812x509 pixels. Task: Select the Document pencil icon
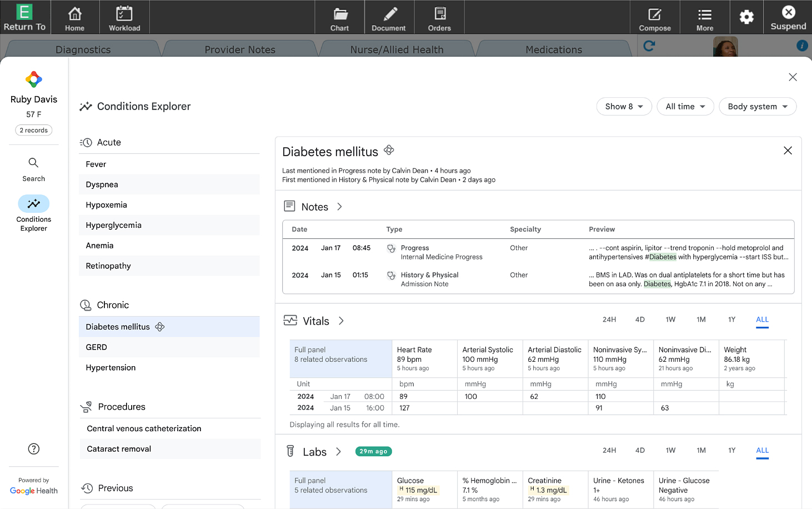point(388,17)
